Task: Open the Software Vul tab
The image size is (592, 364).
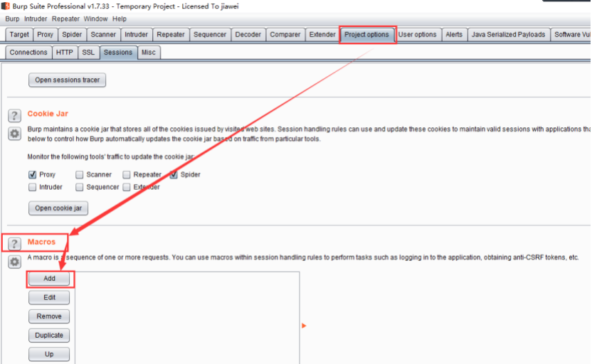Action: [571, 34]
